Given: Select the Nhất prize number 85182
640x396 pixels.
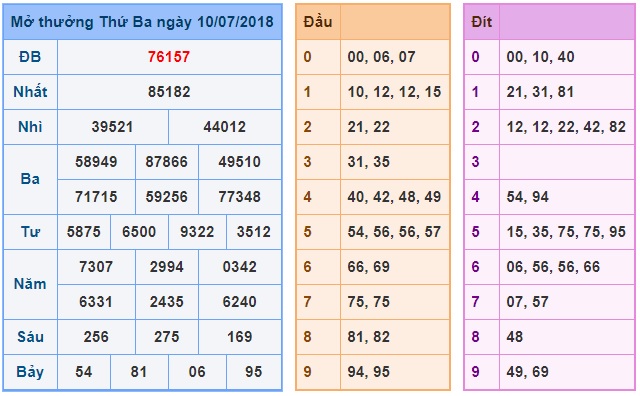Looking at the screenshot, I should click(169, 92).
